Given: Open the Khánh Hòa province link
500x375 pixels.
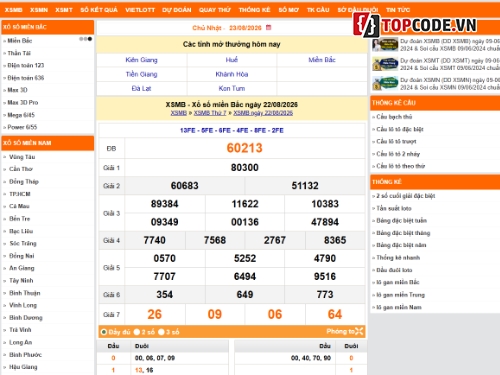Looking at the screenshot, I should (232, 74).
